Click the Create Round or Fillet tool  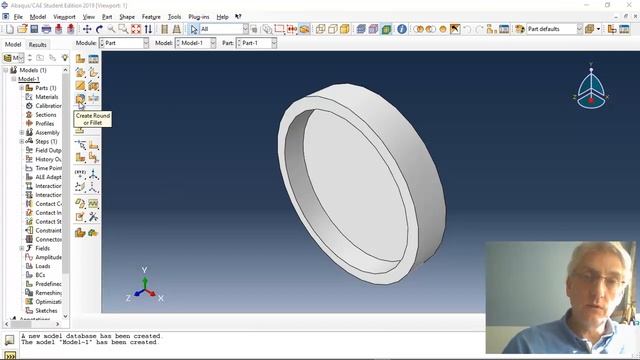click(x=80, y=98)
